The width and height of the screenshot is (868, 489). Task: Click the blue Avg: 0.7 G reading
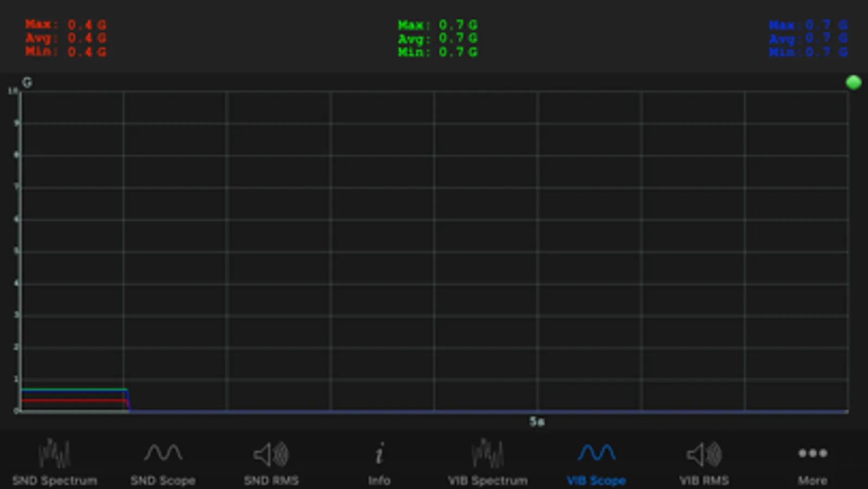(808, 39)
